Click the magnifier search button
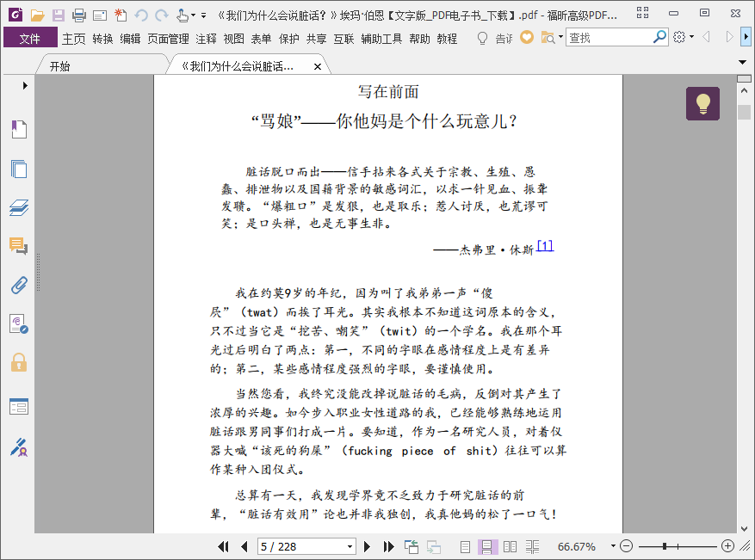This screenshot has width=755, height=560. tap(659, 37)
